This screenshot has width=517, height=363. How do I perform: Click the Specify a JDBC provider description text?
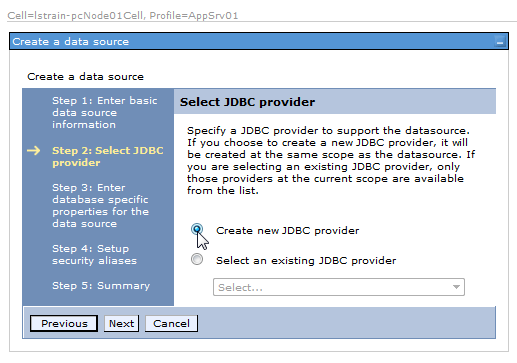(x=331, y=160)
